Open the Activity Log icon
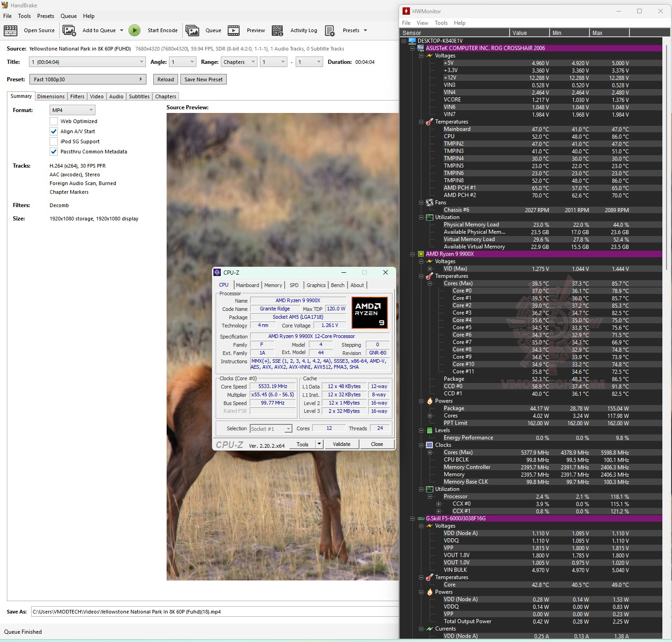Image resolution: width=672 pixels, height=642 pixels. pyautogui.click(x=277, y=30)
